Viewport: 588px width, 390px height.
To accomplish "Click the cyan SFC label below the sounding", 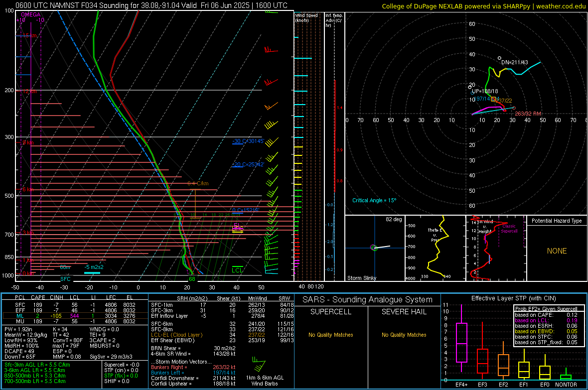I will pyautogui.click(x=65, y=279).
